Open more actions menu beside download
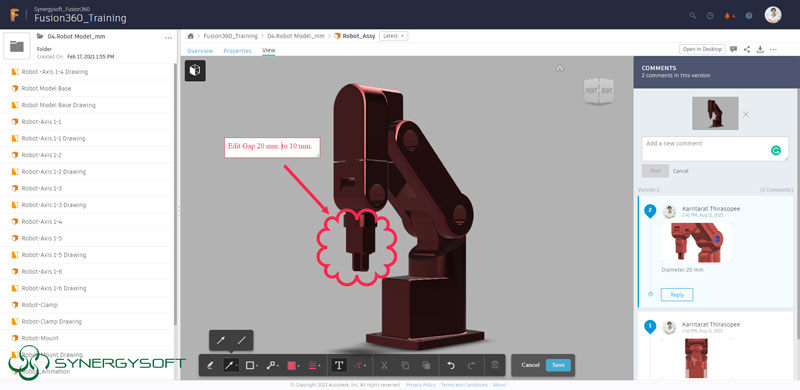The image size is (800, 390). [x=773, y=50]
